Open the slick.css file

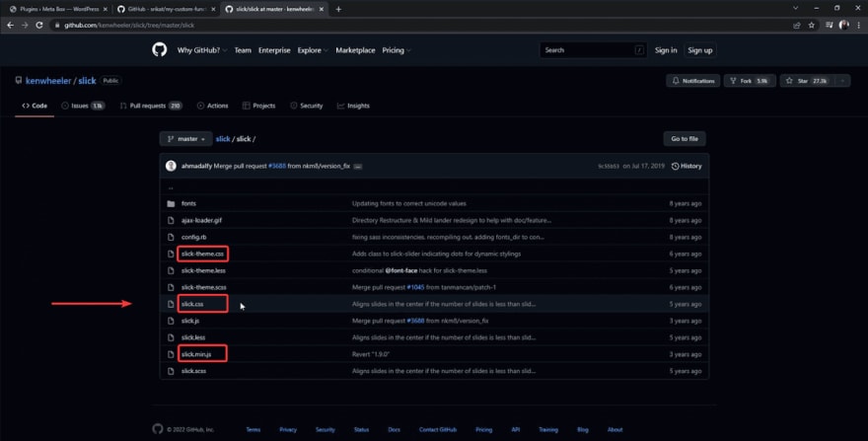click(x=192, y=304)
